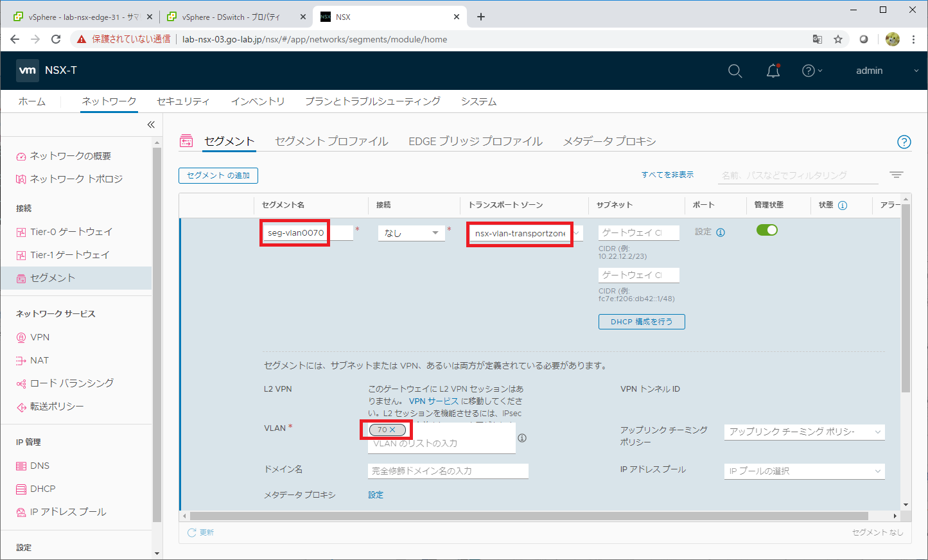Switch to EDGE ブリッジ プロファイル tab
928x560 pixels.
(x=475, y=141)
